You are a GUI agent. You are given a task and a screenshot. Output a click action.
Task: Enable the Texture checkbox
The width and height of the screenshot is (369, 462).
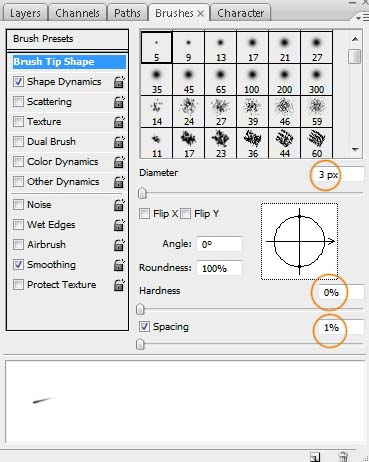click(18, 122)
